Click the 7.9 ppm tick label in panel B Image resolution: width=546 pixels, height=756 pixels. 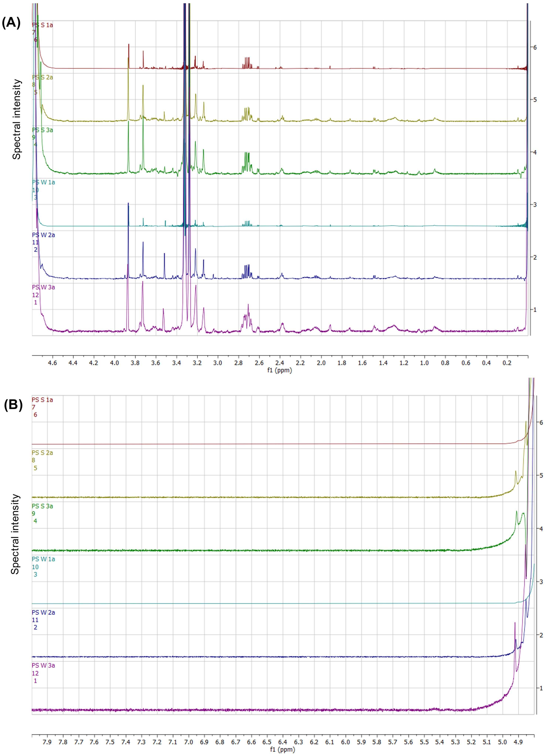pos(47,742)
